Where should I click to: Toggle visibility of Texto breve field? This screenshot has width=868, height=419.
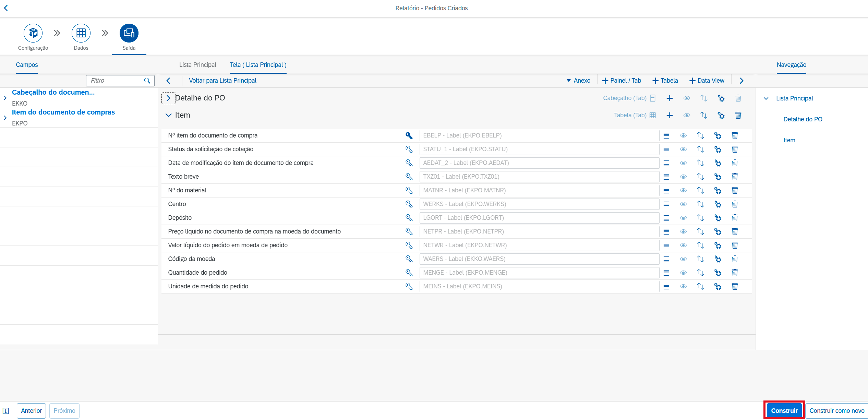[x=683, y=177]
